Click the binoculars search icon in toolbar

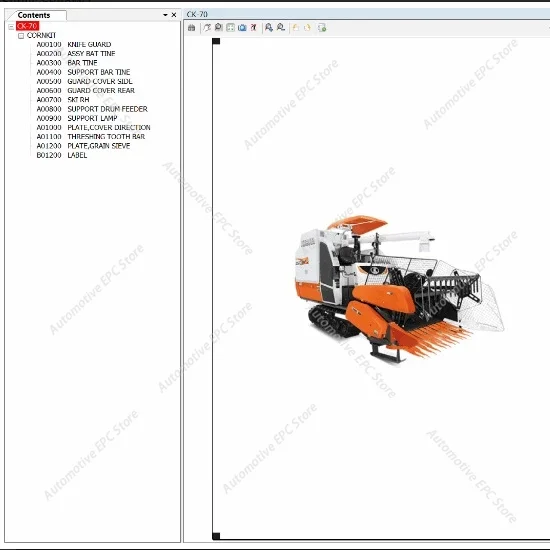pos(192,28)
